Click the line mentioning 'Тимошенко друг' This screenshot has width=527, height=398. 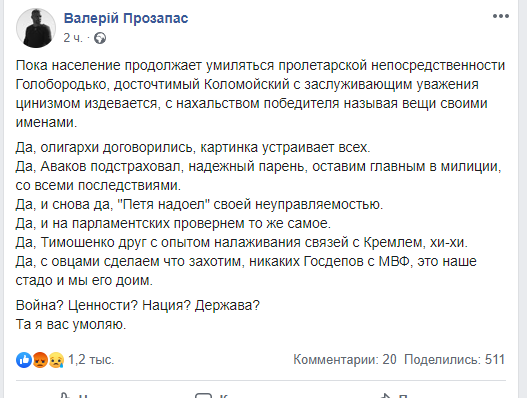242,242
